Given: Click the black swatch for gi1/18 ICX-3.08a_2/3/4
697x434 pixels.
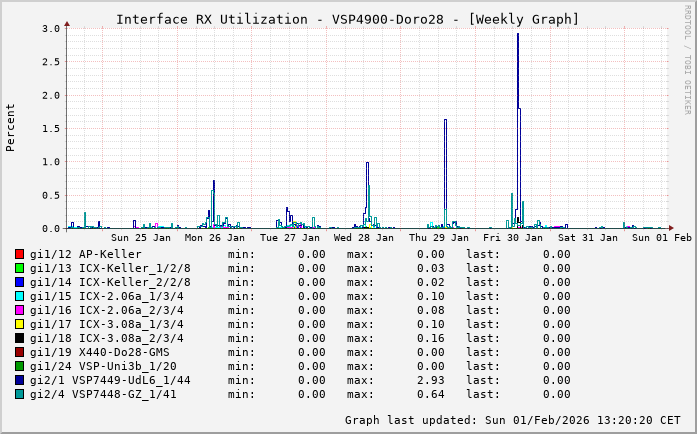Looking at the screenshot, I should click(x=20, y=338).
